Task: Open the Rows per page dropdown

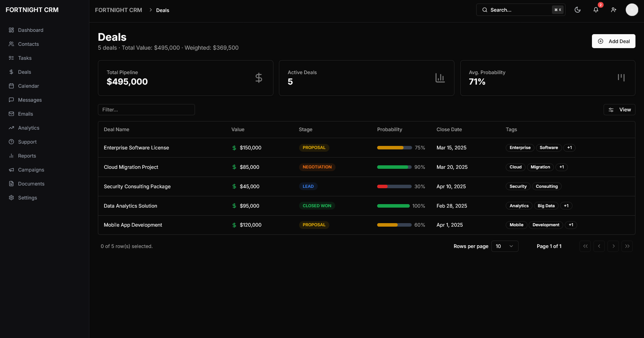Action: [505, 246]
